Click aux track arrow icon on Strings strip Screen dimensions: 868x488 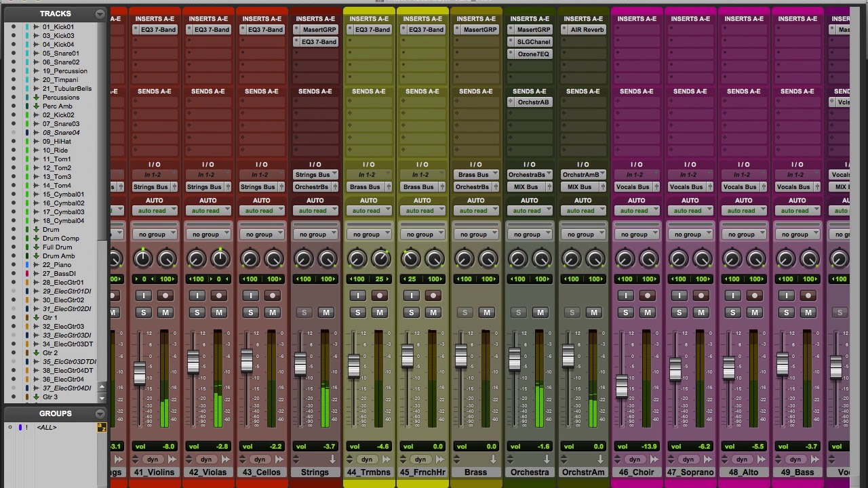[x=333, y=460]
